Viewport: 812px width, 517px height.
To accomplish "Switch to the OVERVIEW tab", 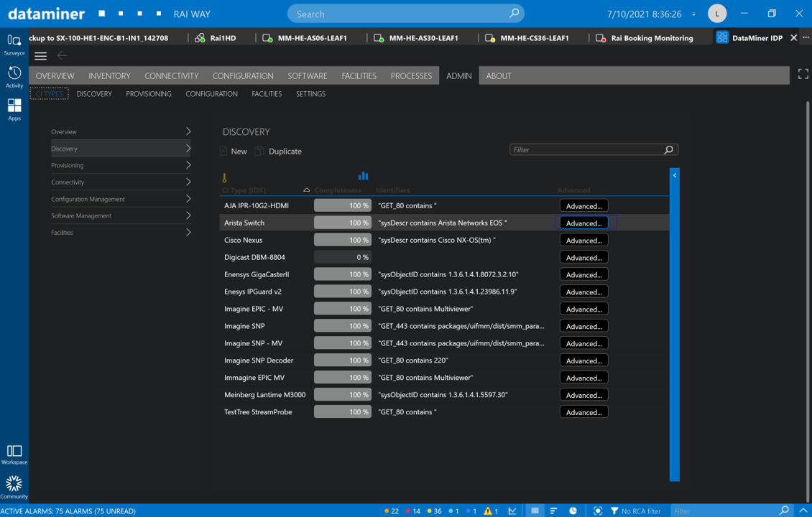I will point(55,75).
